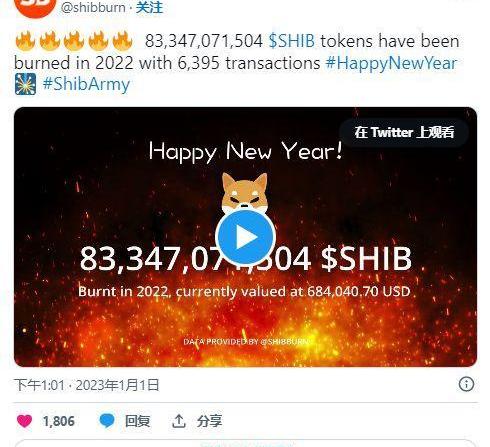Open the #ShibArmy hashtag
This screenshot has height=447, width=490.
point(86,84)
